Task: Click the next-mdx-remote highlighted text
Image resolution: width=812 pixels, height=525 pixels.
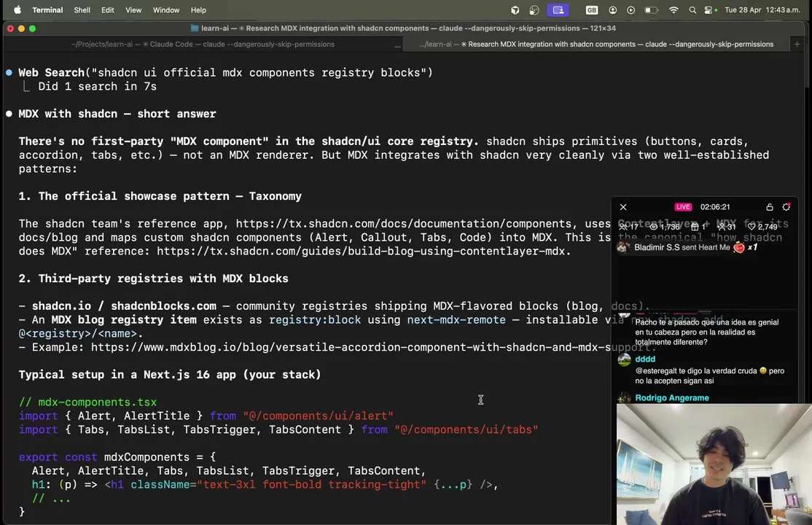Action: pos(456,320)
